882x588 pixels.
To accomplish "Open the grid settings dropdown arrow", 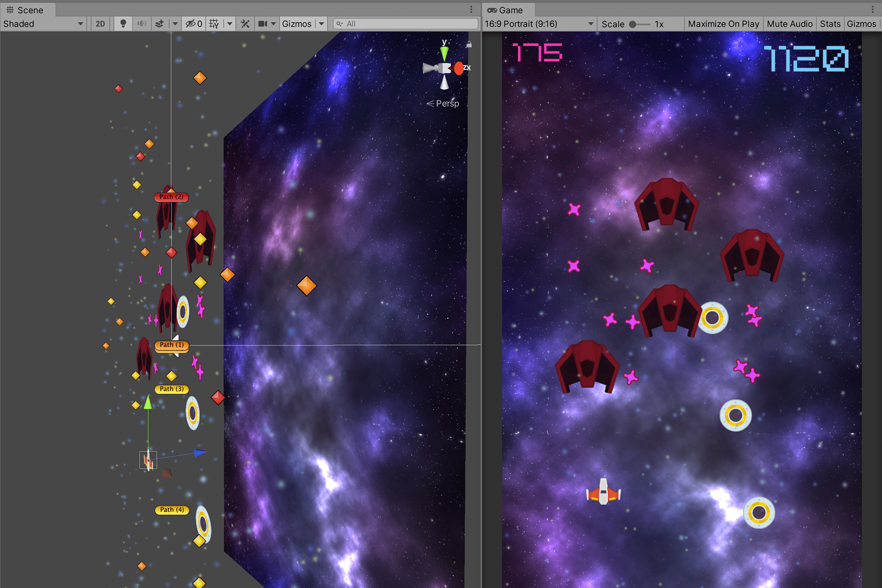I will click(230, 24).
